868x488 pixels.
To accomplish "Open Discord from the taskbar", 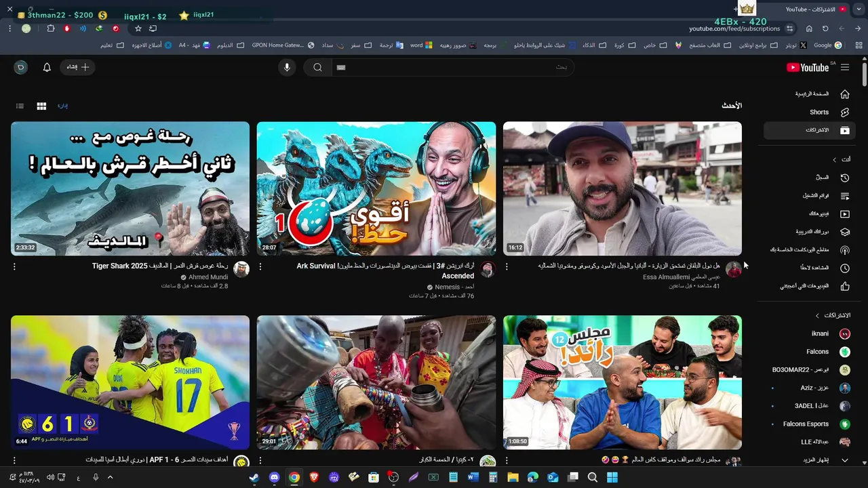I will click(x=274, y=477).
